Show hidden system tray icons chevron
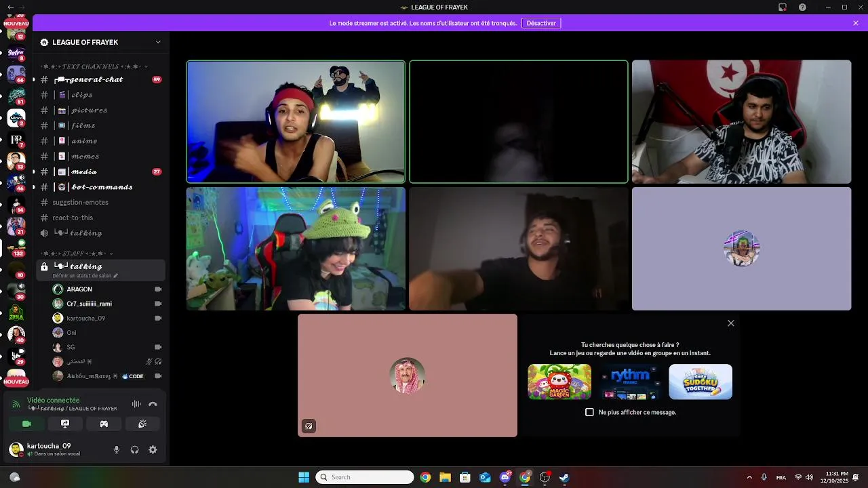 (x=749, y=477)
